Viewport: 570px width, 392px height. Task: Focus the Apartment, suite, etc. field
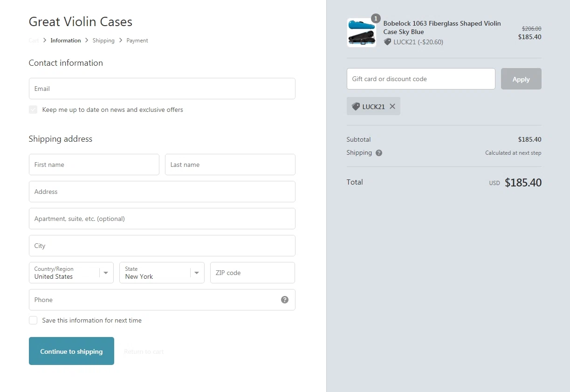click(162, 219)
